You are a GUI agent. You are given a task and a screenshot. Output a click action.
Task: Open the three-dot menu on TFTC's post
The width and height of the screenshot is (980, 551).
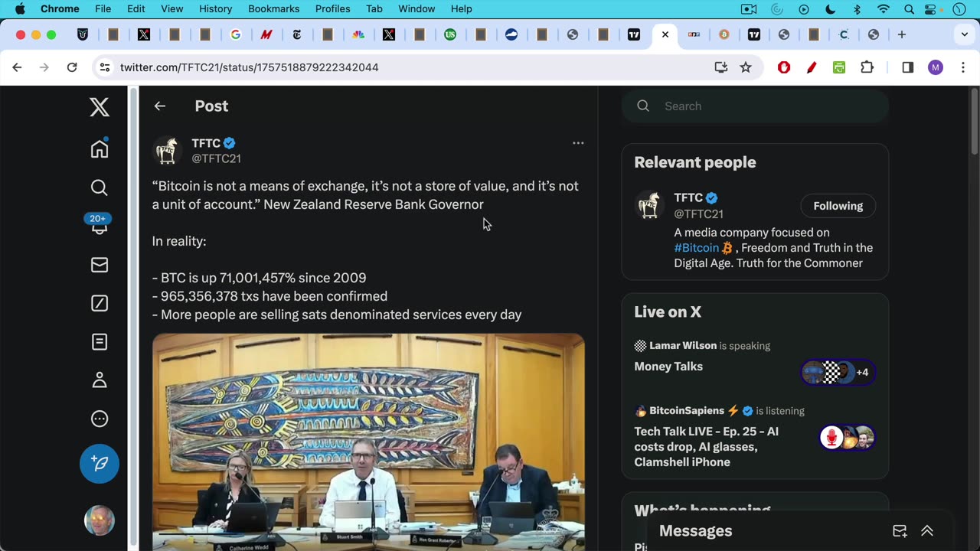pyautogui.click(x=578, y=143)
